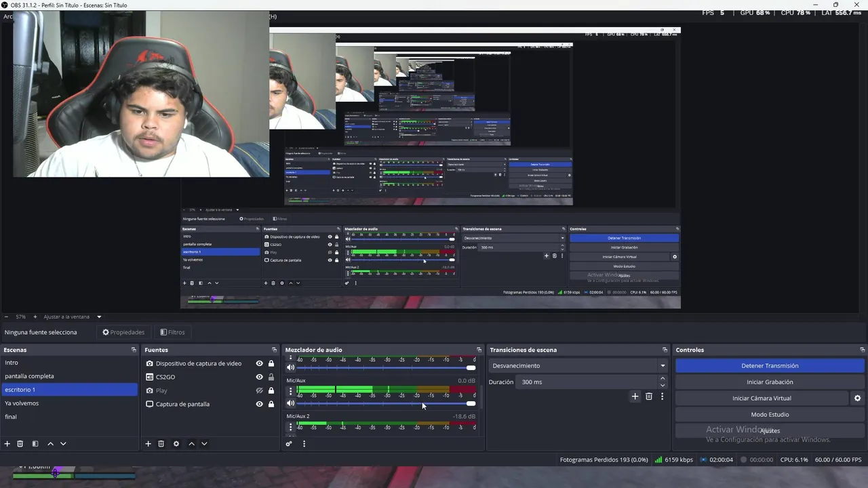This screenshot has width=868, height=488.
Task: Move selected scene down
Action: pos(63,444)
